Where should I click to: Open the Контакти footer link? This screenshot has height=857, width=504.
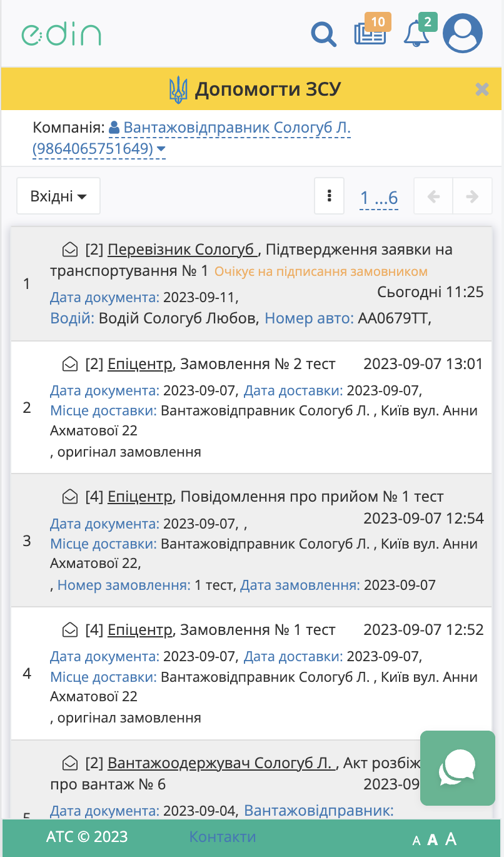pos(223,837)
